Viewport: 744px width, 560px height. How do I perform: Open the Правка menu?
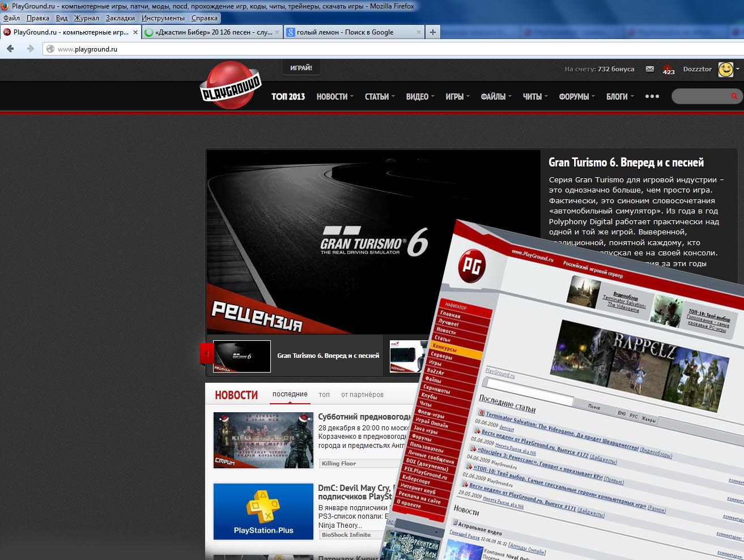pos(38,18)
